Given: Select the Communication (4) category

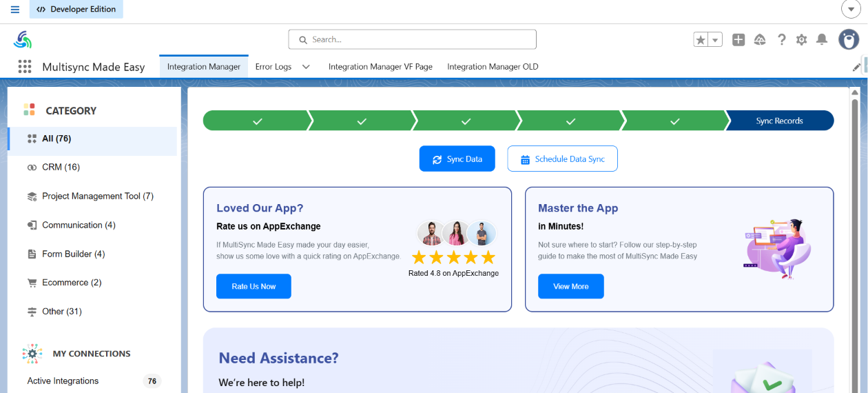Looking at the screenshot, I should [92, 225].
